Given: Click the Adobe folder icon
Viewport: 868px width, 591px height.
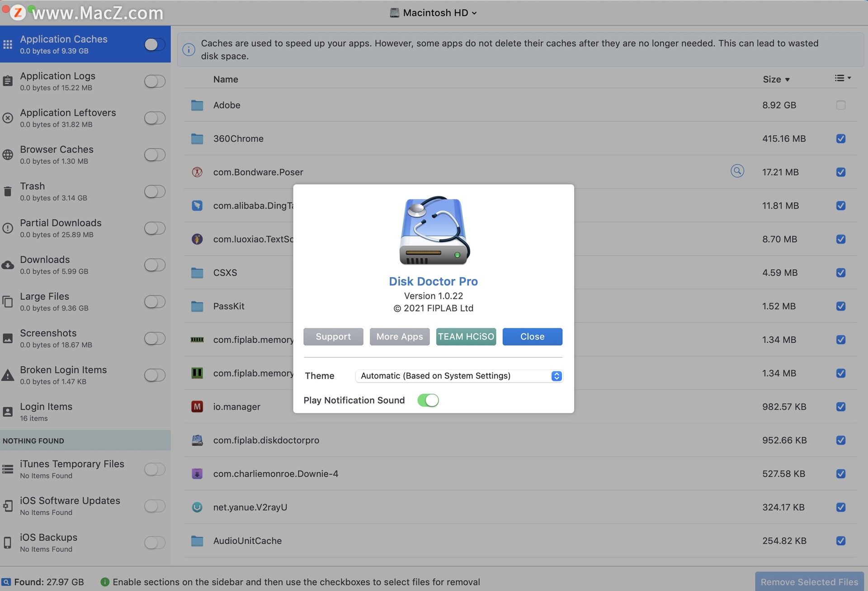Looking at the screenshot, I should (x=197, y=105).
